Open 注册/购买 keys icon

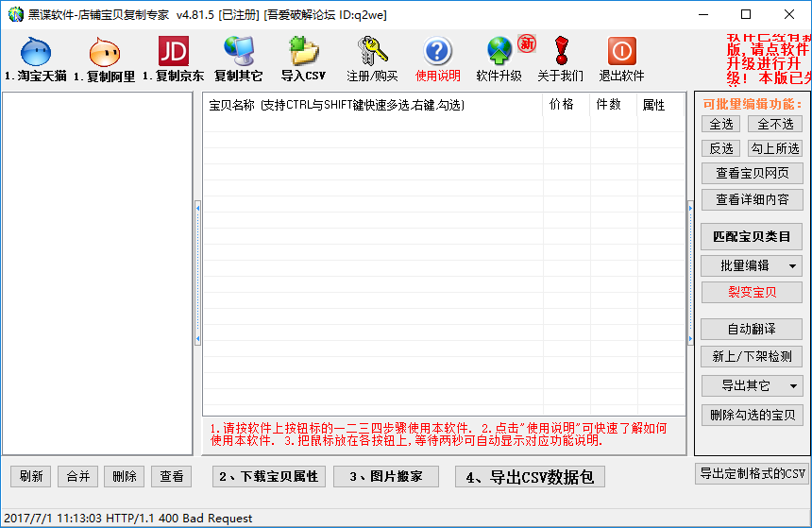tap(372, 53)
